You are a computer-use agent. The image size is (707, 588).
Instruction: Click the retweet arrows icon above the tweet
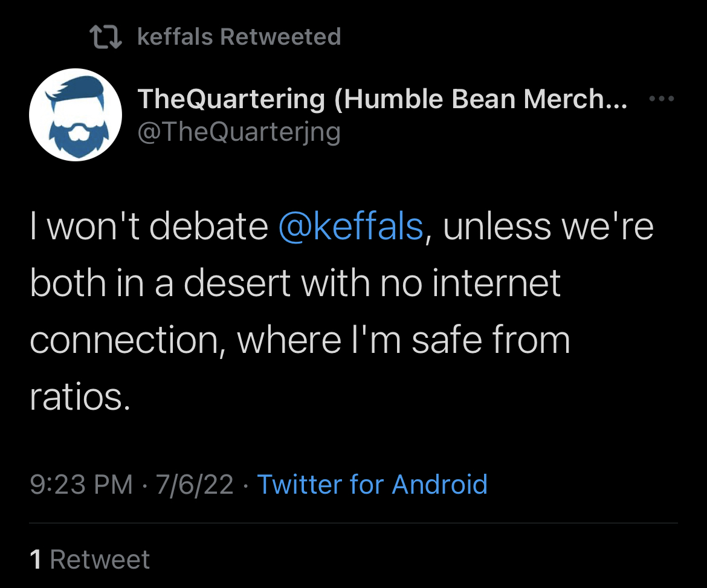106,37
